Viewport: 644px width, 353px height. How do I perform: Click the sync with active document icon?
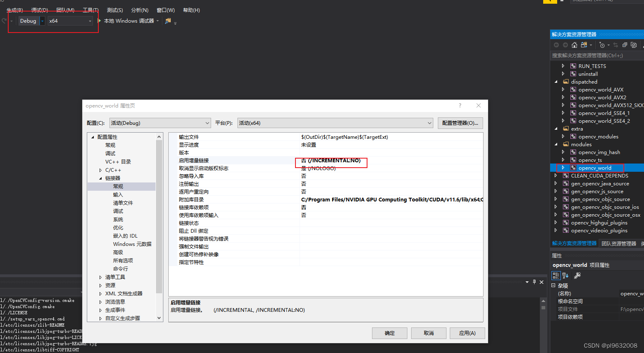click(616, 45)
